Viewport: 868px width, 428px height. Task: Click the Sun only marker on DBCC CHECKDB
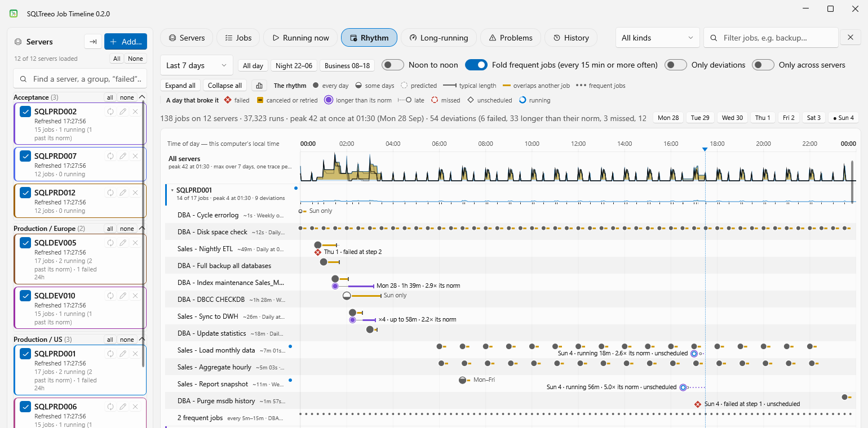tap(347, 296)
